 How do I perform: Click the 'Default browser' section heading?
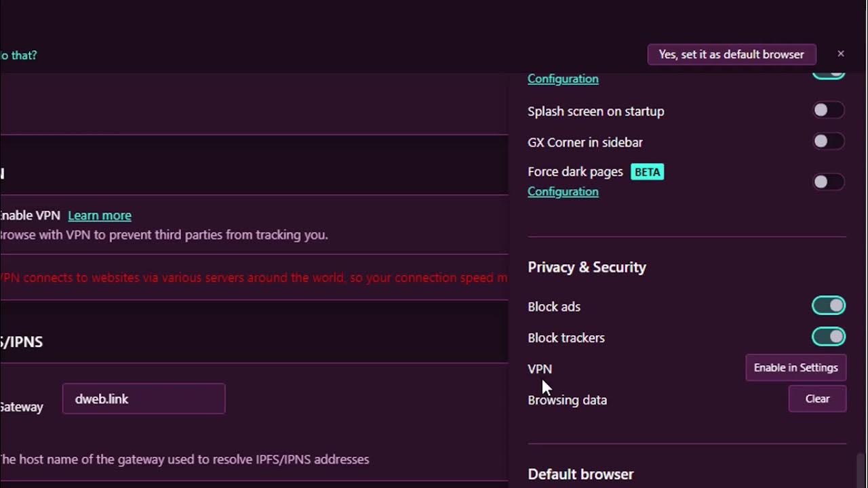click(x=580, y=474)
